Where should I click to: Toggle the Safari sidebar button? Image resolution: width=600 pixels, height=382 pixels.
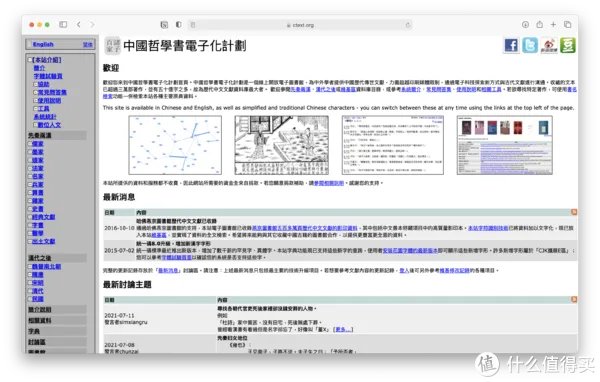coord(63,24)
